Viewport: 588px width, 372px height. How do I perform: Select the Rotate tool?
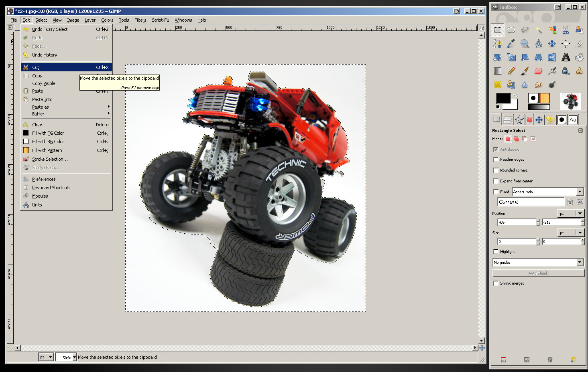coord(498,57)
